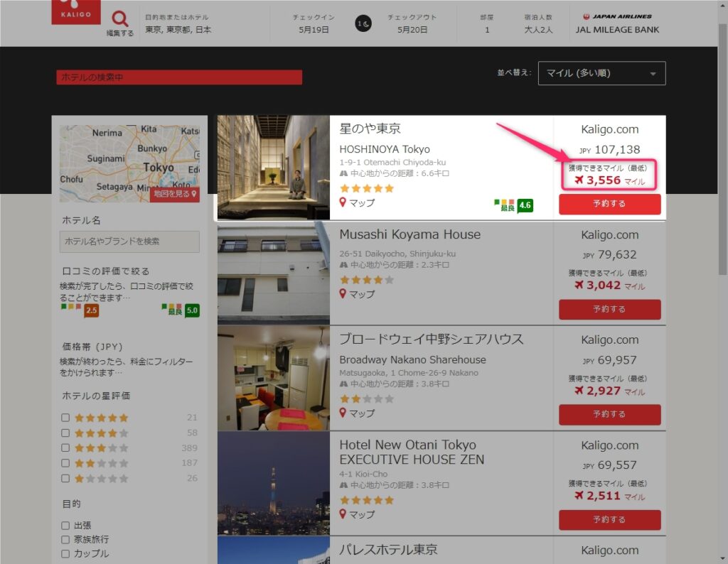Click the ホテルの検索中 progress bar
Viewport: 728px width, 564px height.
(x=179, y=77)
